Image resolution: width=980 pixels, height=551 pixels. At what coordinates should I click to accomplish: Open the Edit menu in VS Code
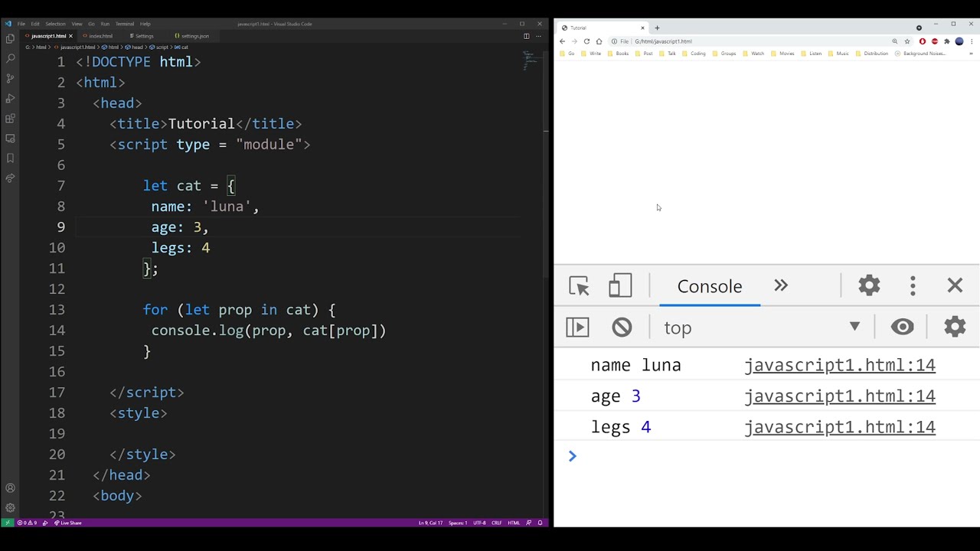pos(35,24)
